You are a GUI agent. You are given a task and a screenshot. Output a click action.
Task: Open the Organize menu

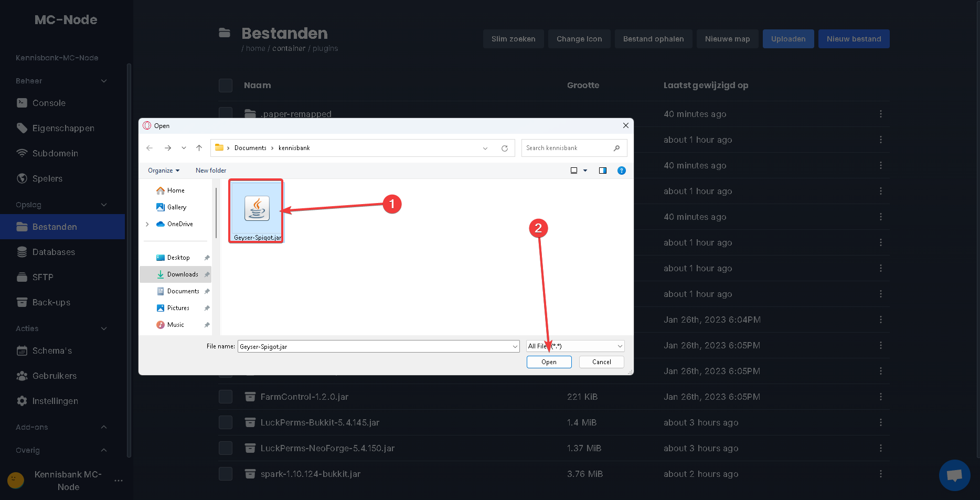[164, 171]
